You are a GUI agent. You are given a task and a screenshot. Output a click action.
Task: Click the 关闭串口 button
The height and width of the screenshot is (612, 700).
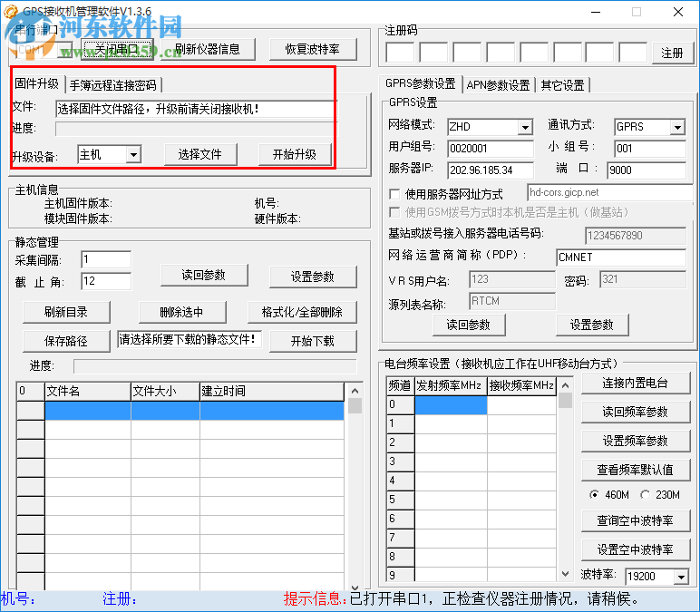coord(117,49)
